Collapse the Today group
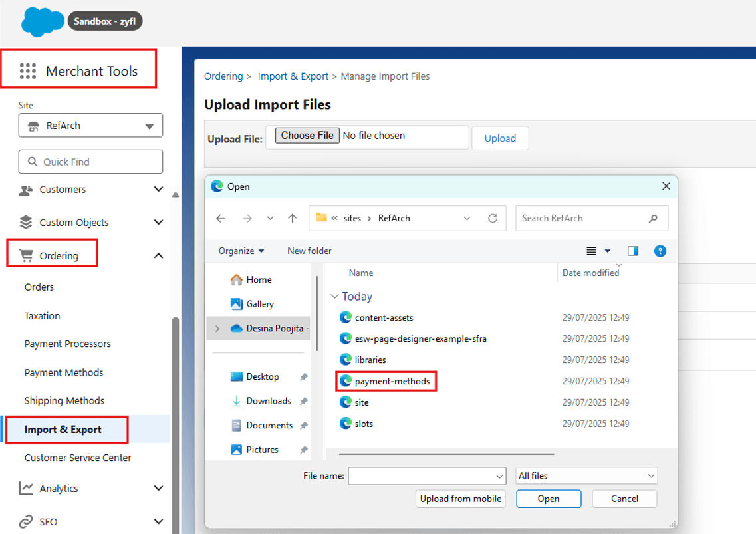Screen dimensions: 756x534 click(x=334, y=296)
